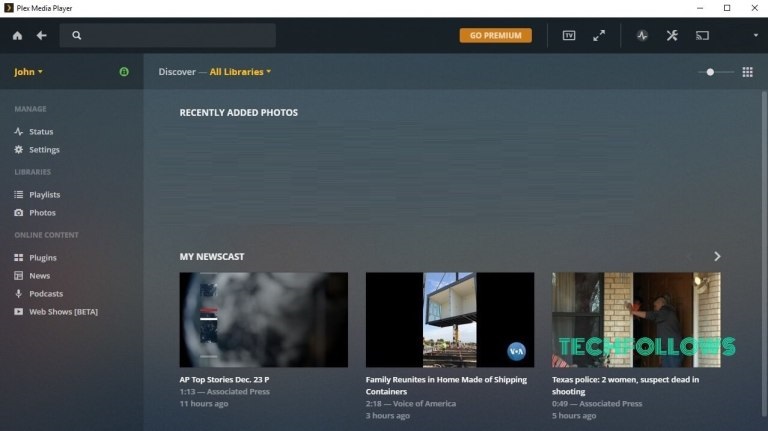Go to Plex home screen icon

(x=18, y=35)
